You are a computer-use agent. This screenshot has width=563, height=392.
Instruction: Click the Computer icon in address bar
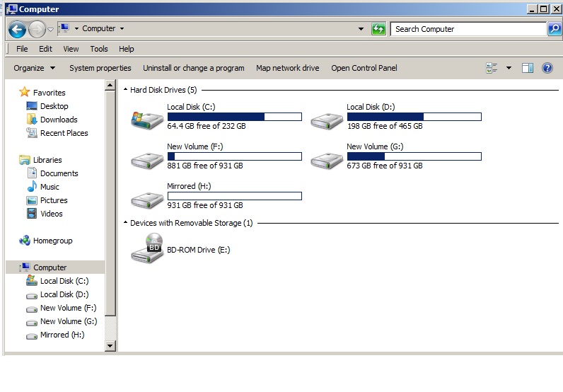[x=64, y=28]
